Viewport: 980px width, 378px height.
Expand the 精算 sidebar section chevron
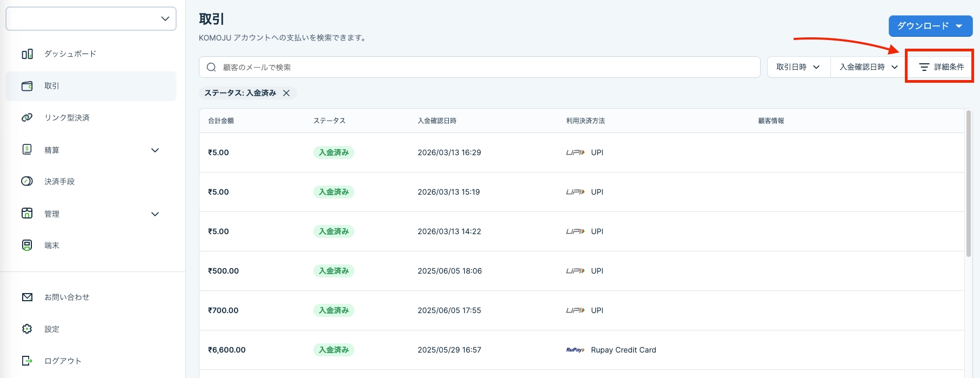coord(155,150)
